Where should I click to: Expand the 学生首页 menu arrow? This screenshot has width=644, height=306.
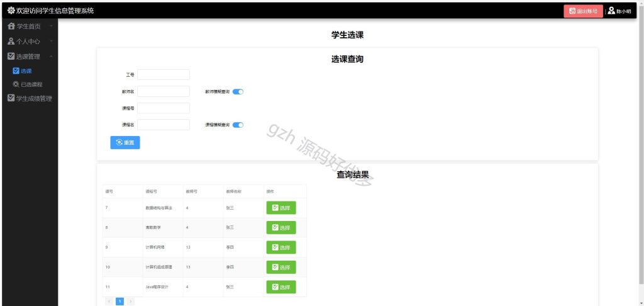click(x=51, y=26)
